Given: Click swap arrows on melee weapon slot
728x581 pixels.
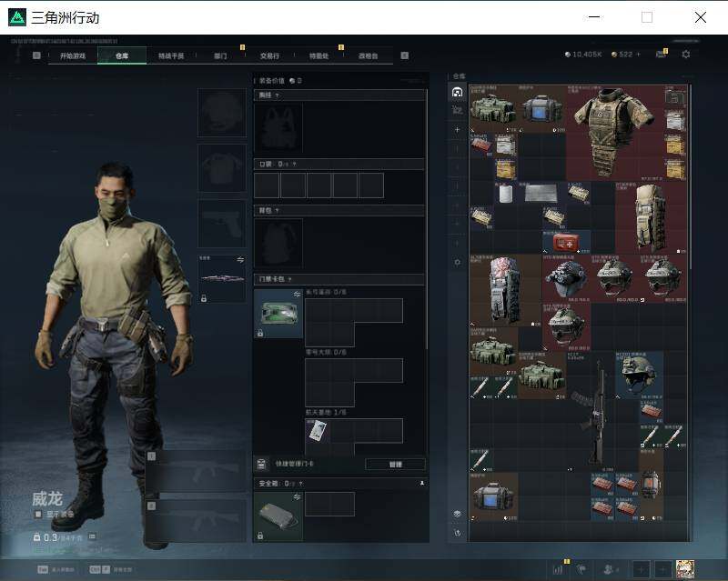Looking at the screenshot, I should [240, 260].
